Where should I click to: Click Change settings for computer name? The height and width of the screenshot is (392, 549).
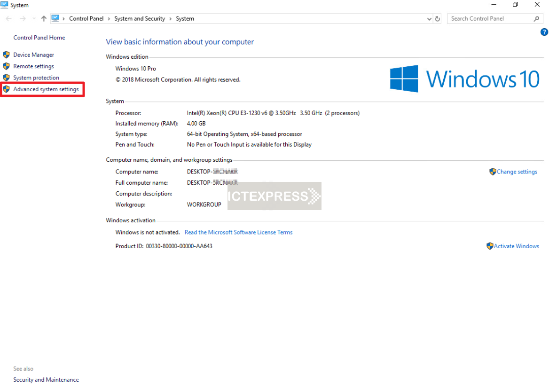click(517, 172)
